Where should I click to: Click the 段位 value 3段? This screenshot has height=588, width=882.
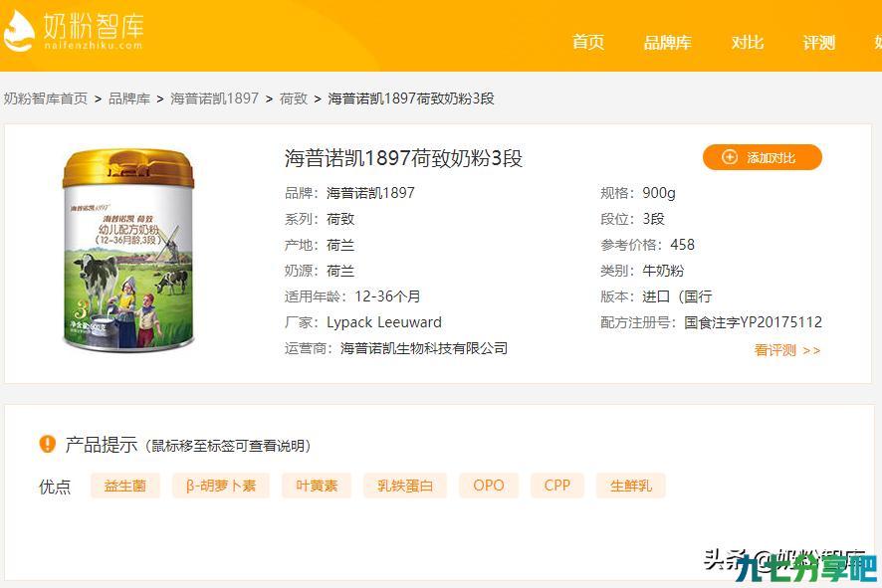coord(654,219)
